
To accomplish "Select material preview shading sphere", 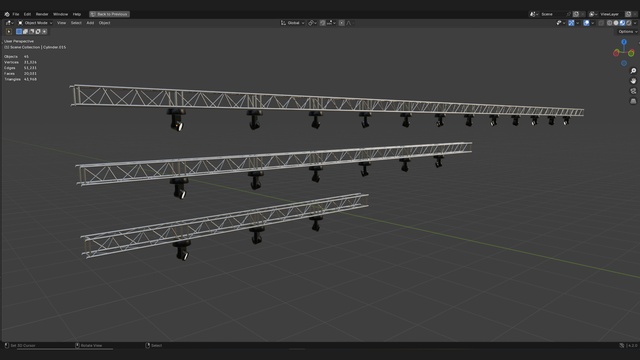I will [622, 23].
